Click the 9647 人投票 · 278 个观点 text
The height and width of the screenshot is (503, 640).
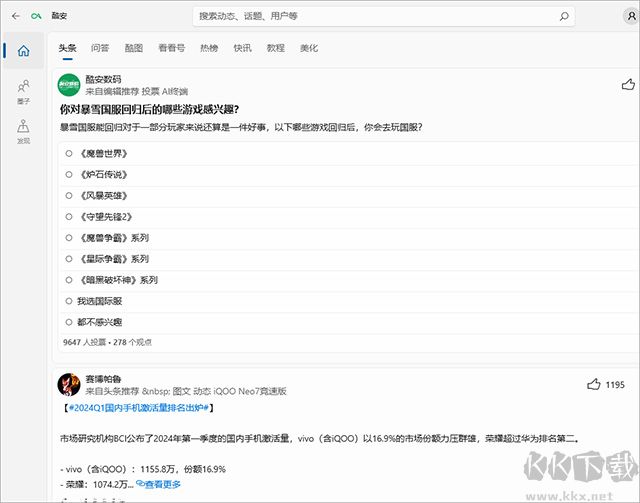pyautogui.click(x=107, y=342)
